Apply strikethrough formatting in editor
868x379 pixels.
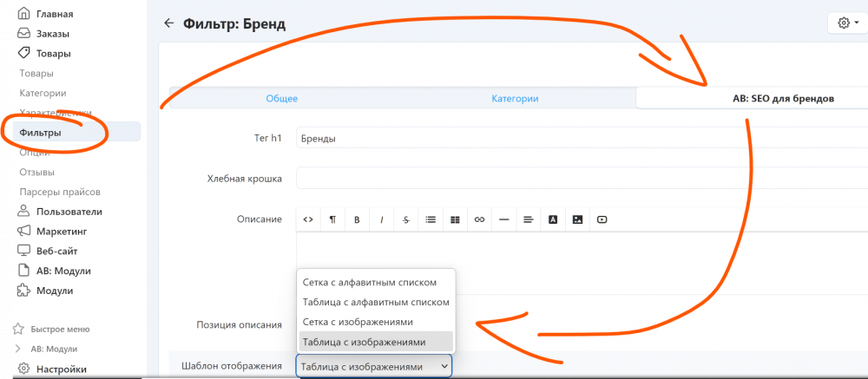point(405,219)
